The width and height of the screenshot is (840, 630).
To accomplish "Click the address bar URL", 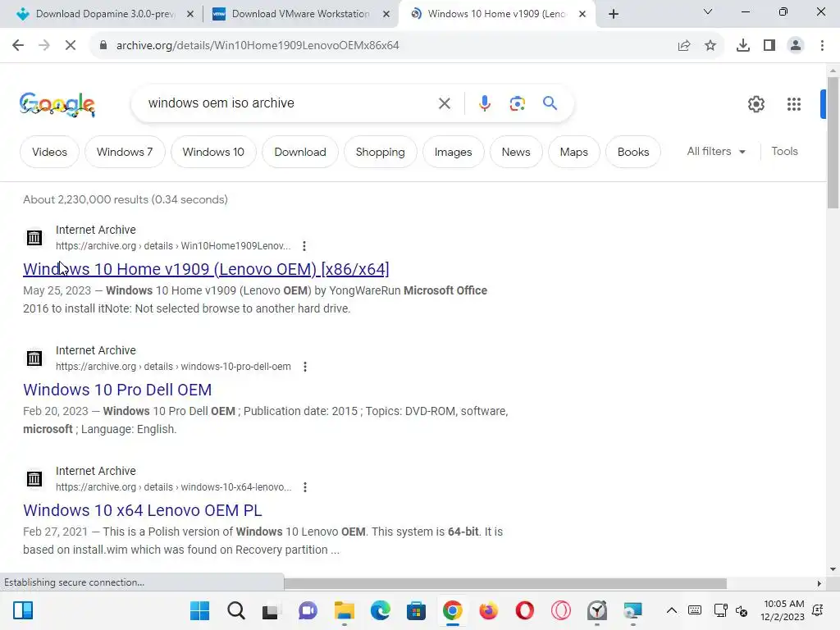I will point(258,46).
